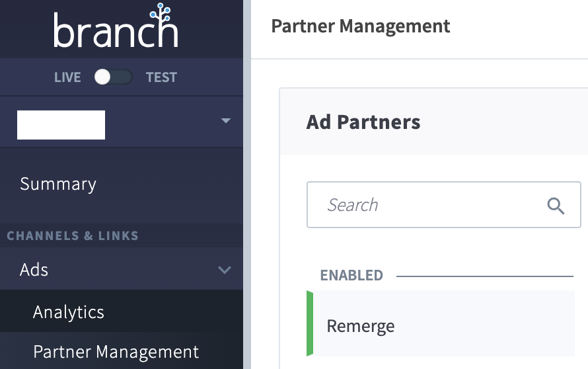Screen dimensions: 588x369
Task: Open the app selector dropdown arrow
Action: tap(226, 121)
